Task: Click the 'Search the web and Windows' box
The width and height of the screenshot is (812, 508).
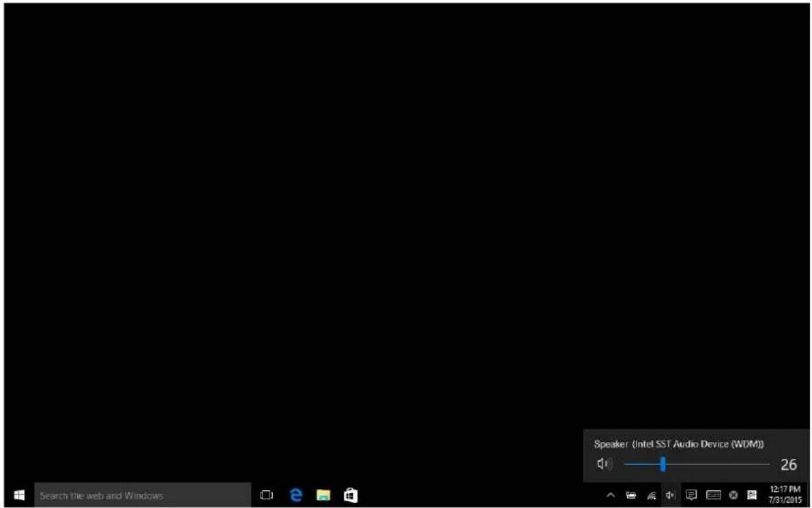Action: coord(143,495)
